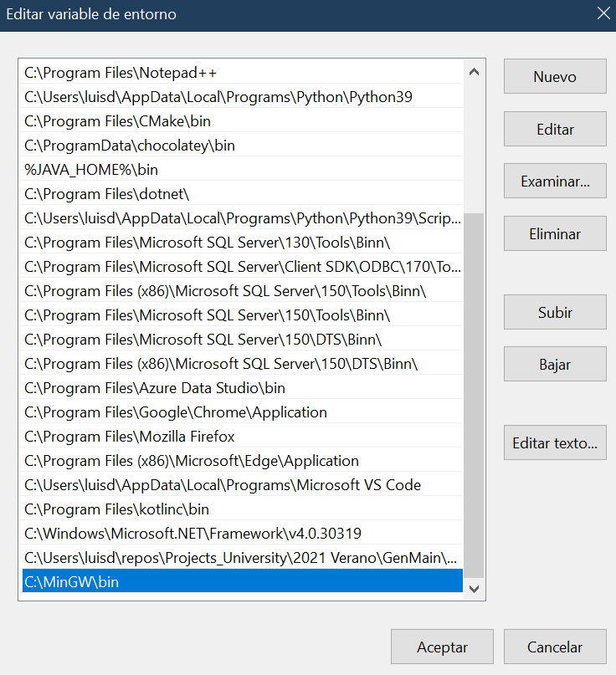Select Program Files\Microsoft SQL Server\150\Tools\Binn\ entry
The height and width of the screenshot is (675, 616).
243,315
